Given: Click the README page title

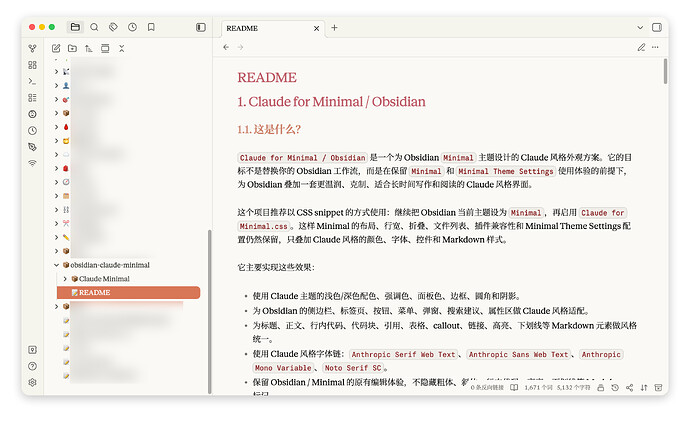Looking at the screenshot, I should click(267, 77).
